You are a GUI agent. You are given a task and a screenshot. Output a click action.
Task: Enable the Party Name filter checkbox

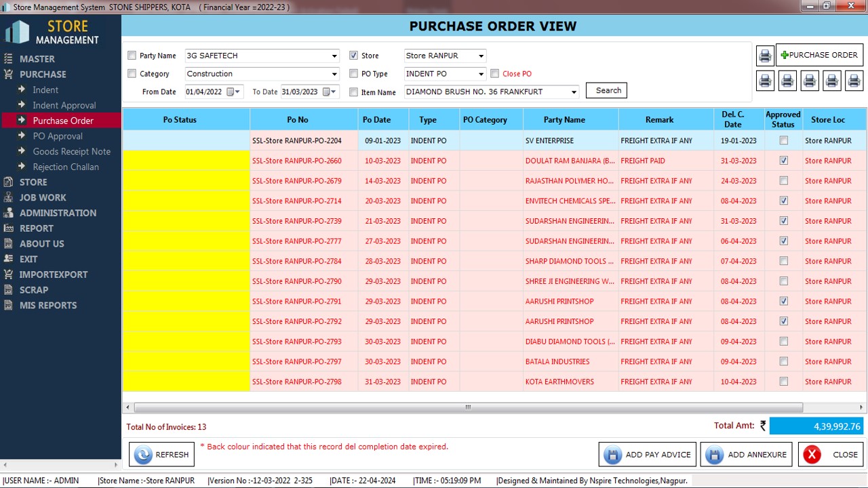coord(132,56)
